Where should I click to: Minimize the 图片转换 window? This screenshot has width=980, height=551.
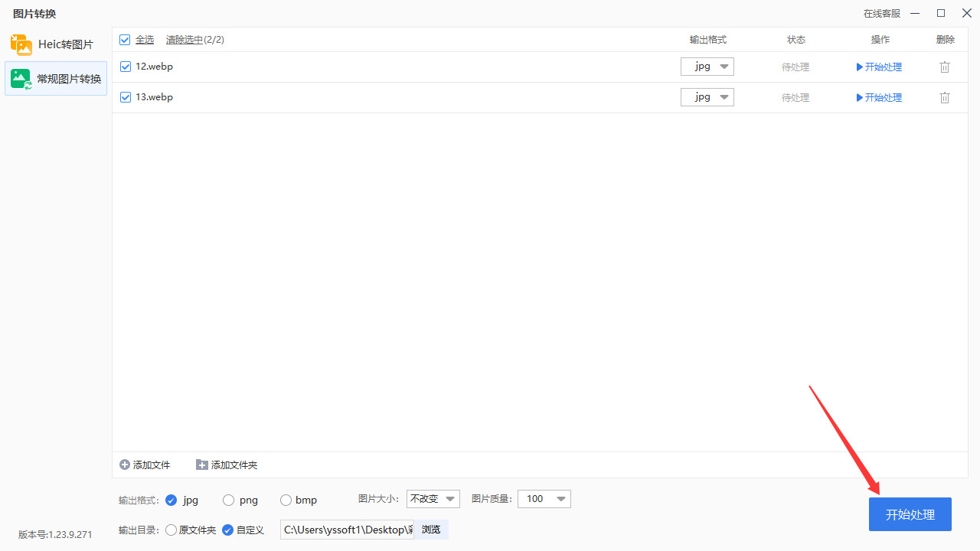916,13
